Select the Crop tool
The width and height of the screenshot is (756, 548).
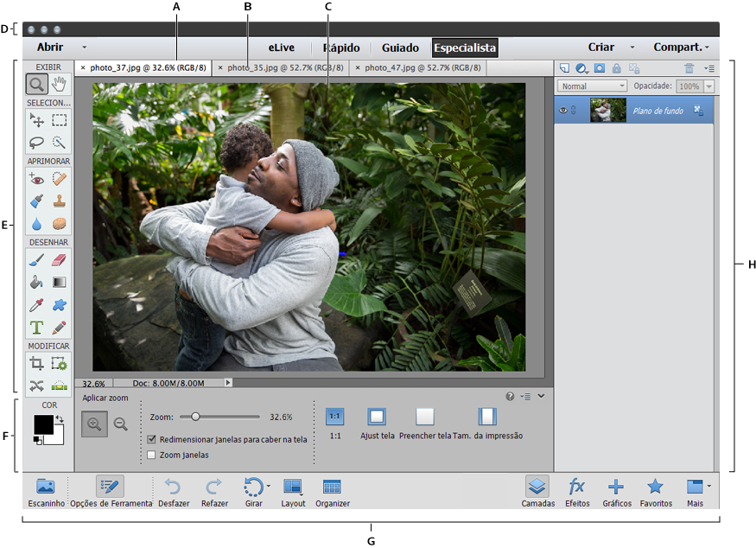tap(36, 363)
